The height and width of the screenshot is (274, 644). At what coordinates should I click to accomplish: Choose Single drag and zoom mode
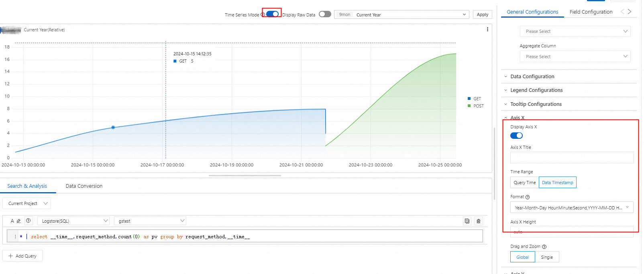(x=547, y=257)
